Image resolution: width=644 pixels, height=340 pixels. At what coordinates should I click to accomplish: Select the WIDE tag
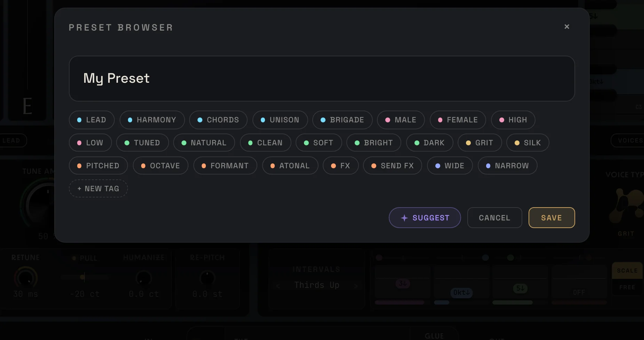450,166
